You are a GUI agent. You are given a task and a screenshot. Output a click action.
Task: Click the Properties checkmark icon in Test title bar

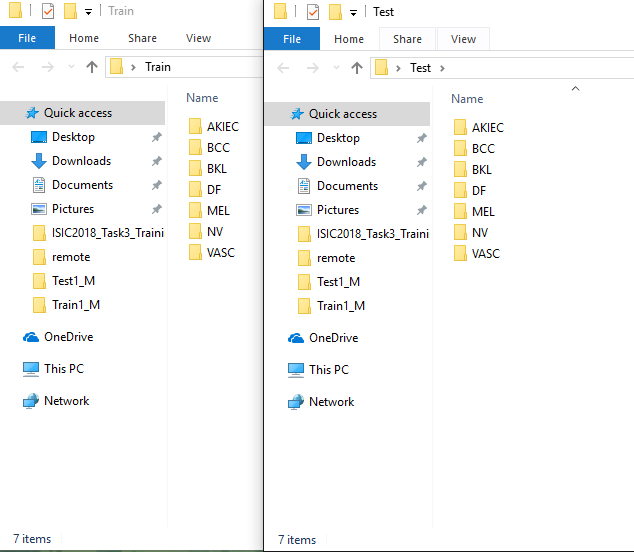click(313, 12)
